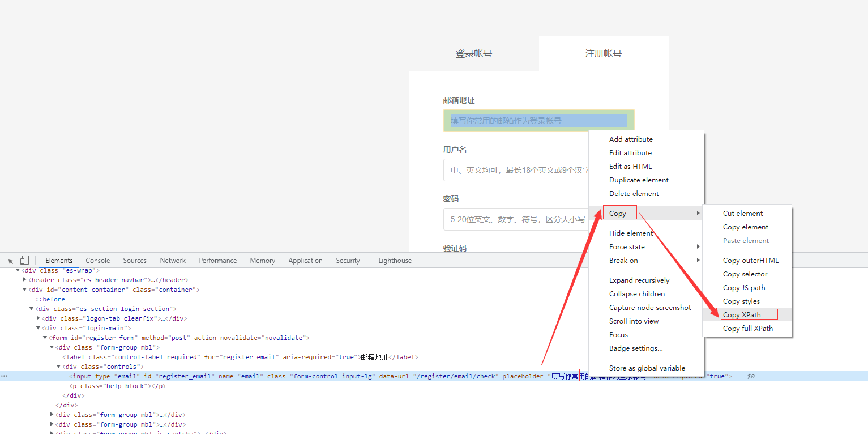This screenshot has width=868, height=434.
Task: Switch to the Security tab
Action: point(348,261)
